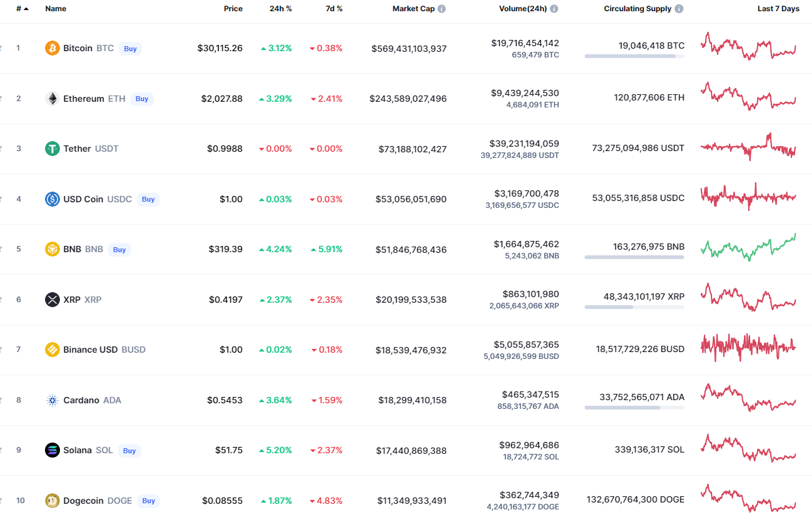This screenshot has height=525, width=812.
Task: Click the XRP logo icon
Action: click(x=52, y=300)
